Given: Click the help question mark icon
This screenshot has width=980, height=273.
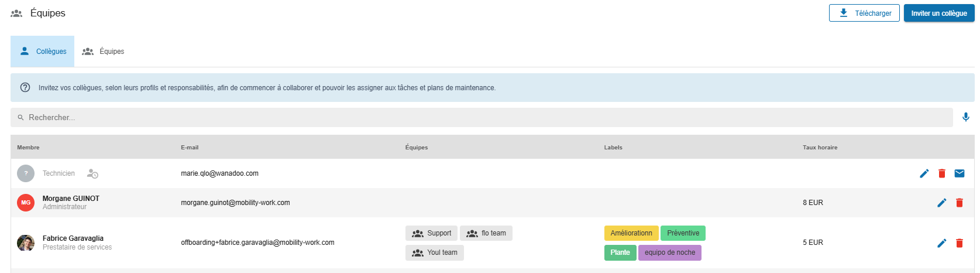Looking at the screenshot, I should [25, 87].
